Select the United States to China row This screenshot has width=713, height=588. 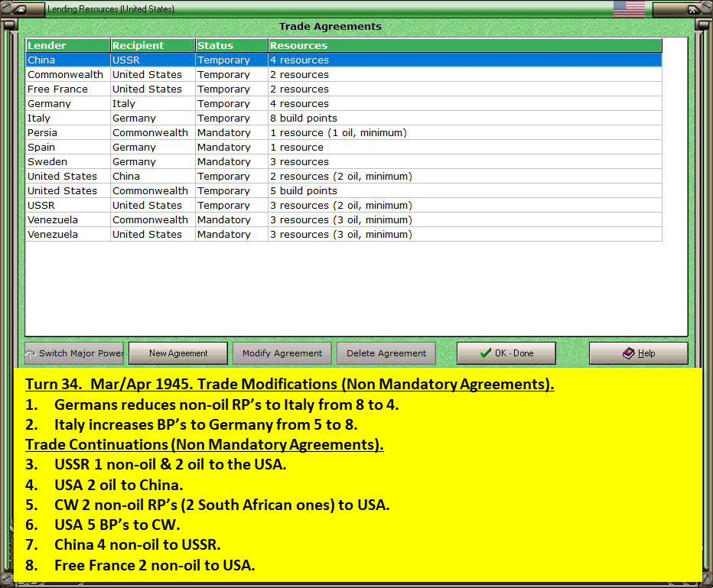click(343, 177)
